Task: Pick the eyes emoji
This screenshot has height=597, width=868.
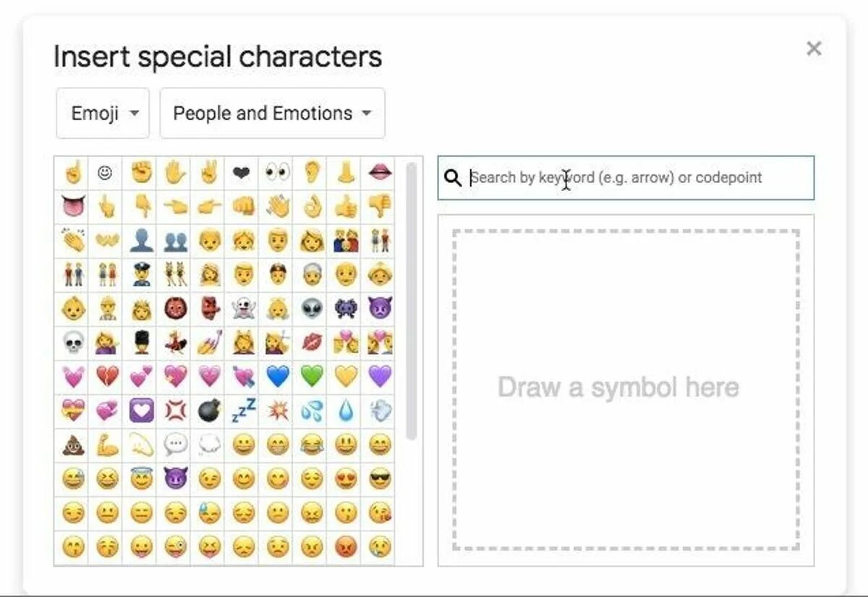Action: 277,173
